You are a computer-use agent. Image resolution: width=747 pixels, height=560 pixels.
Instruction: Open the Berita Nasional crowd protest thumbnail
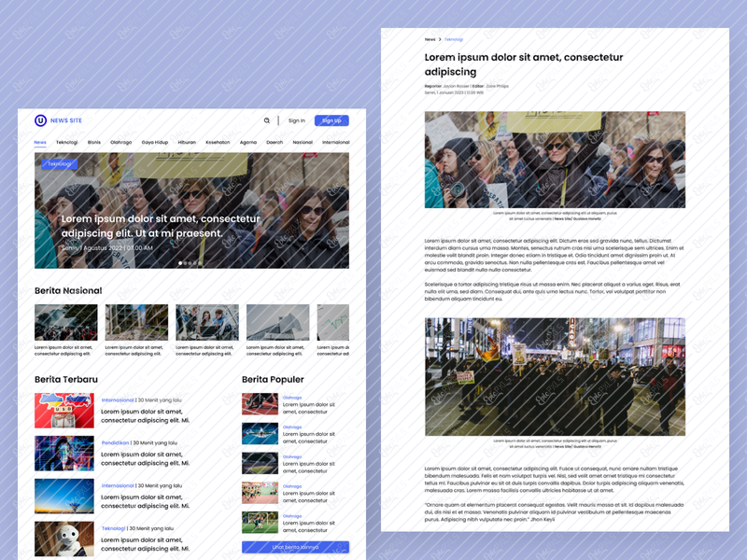point(66,322)
